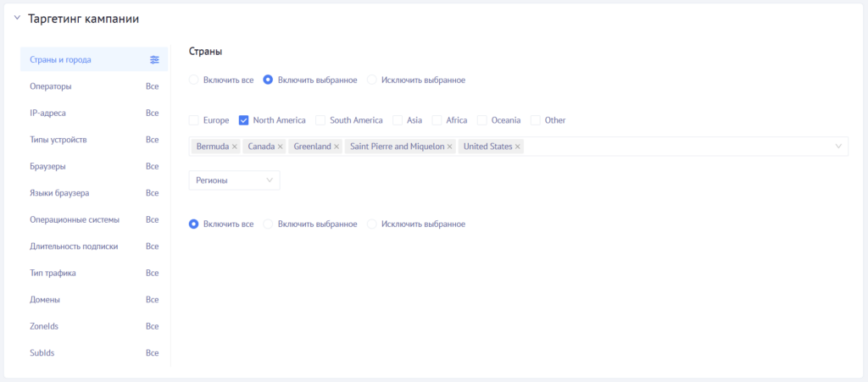868x382 pixels.
Task: Remove the United States tag
Action: [518, 147]
